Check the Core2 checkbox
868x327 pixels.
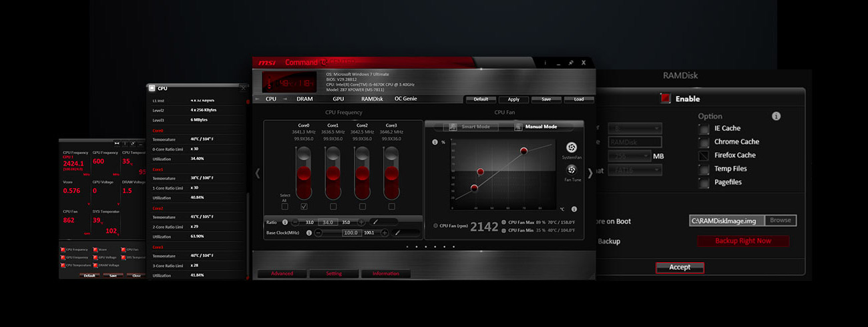(363, 206)
